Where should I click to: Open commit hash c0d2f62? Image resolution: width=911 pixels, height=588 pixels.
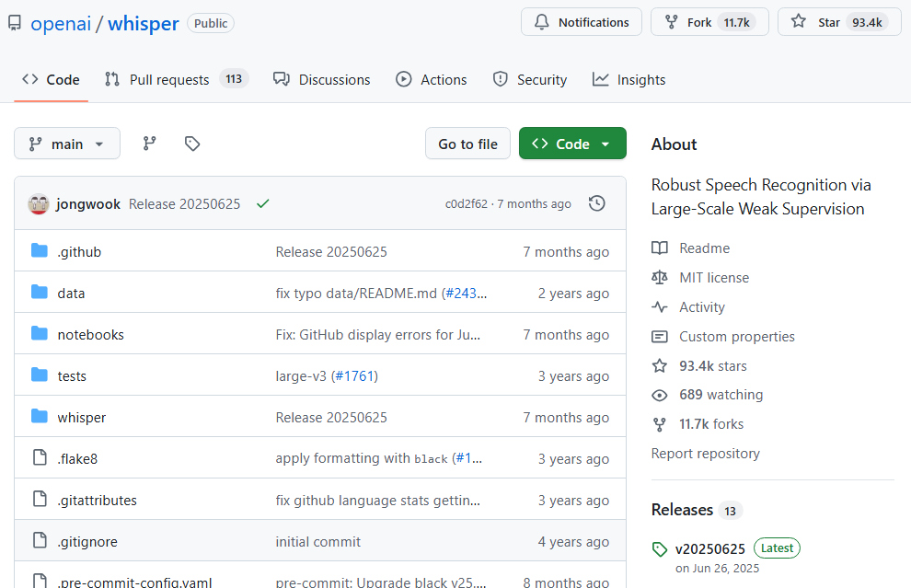coord(466,204)
